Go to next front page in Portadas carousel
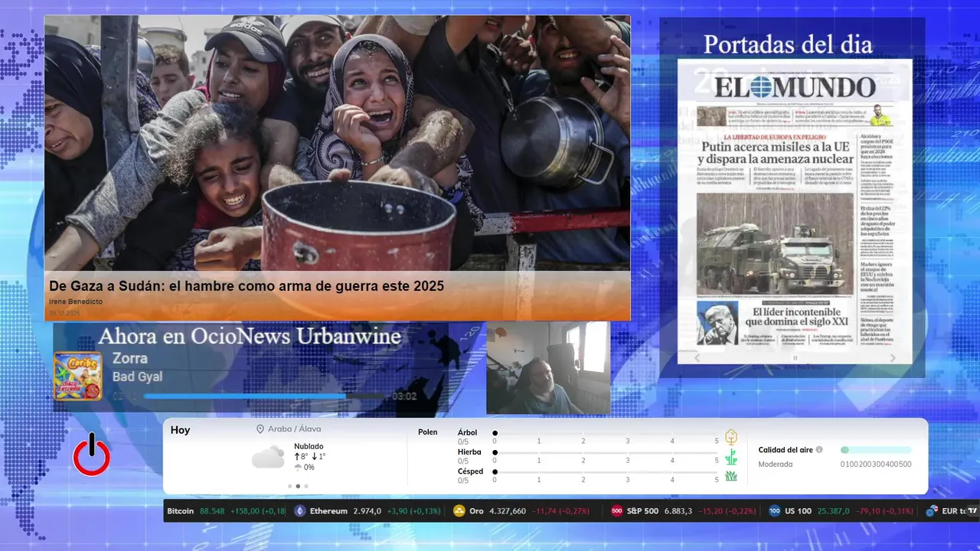 pyautogui.click(x=893, y=357)
